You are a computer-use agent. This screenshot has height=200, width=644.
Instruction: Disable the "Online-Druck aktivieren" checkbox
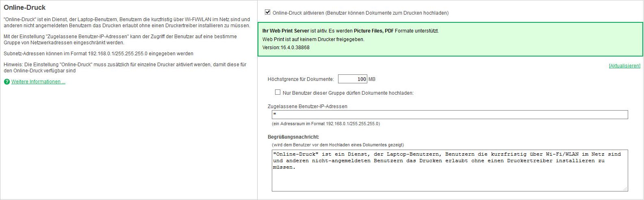point(267,12)
